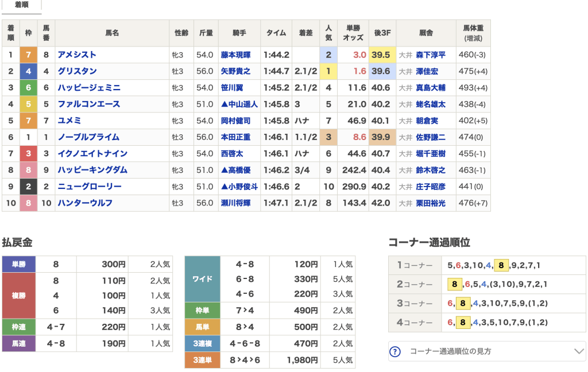Viewport: 588px width, 372px height.
Task: Open horse ファルコンエース page
Action: tap(89, 104)
